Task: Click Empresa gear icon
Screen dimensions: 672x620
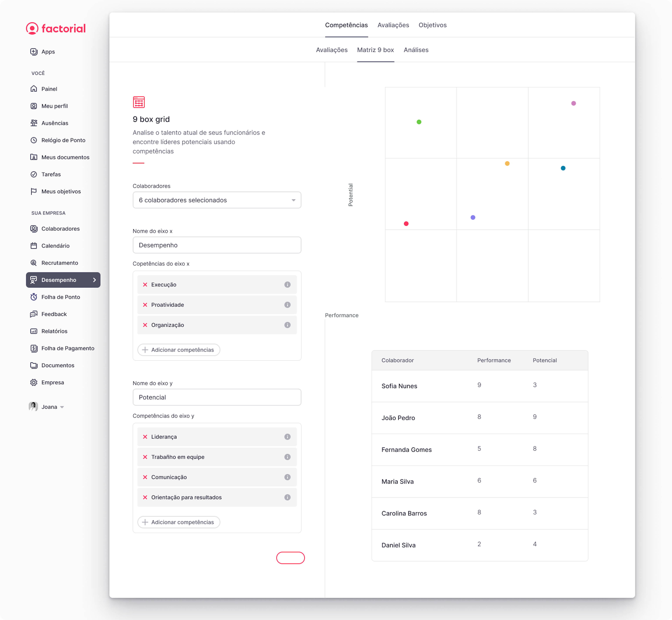Action: pyautogui.click(x=34, y=383)
